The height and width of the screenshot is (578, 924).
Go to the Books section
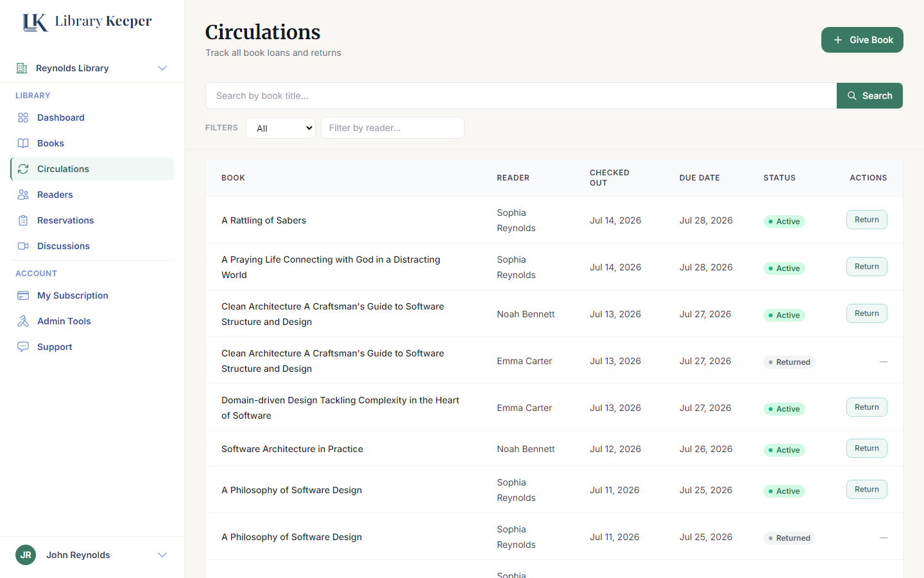point(92,143)
